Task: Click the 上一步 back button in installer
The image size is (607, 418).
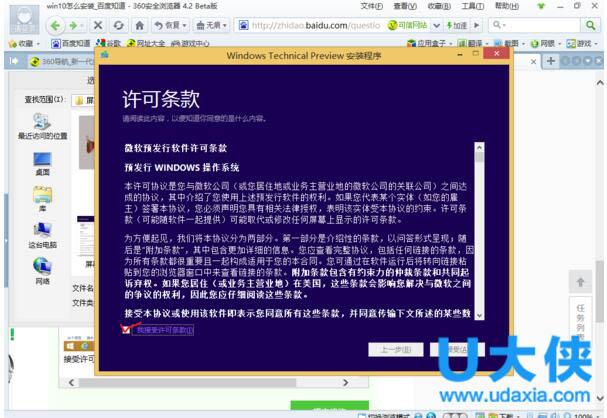Action: pos(391,350)
